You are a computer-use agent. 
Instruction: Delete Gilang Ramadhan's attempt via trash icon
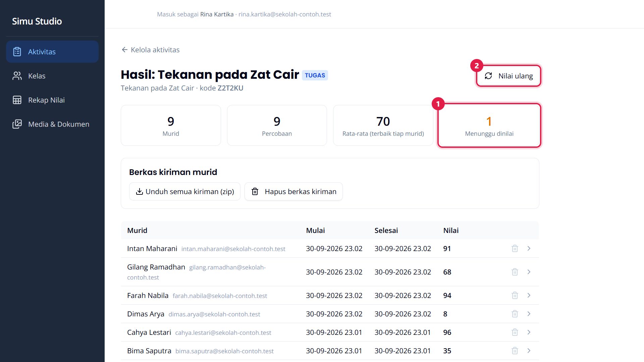point(515,272)
